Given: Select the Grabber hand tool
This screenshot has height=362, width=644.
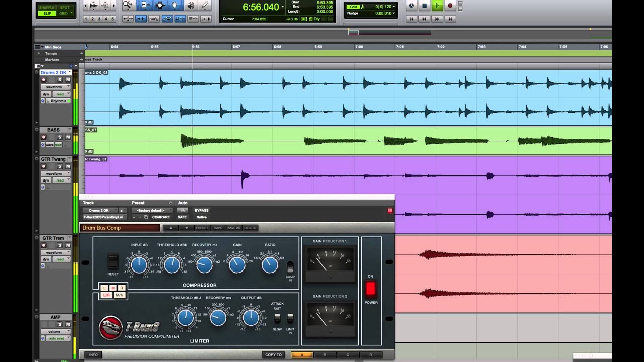Looking at the screenshot, I should point(175,5).
